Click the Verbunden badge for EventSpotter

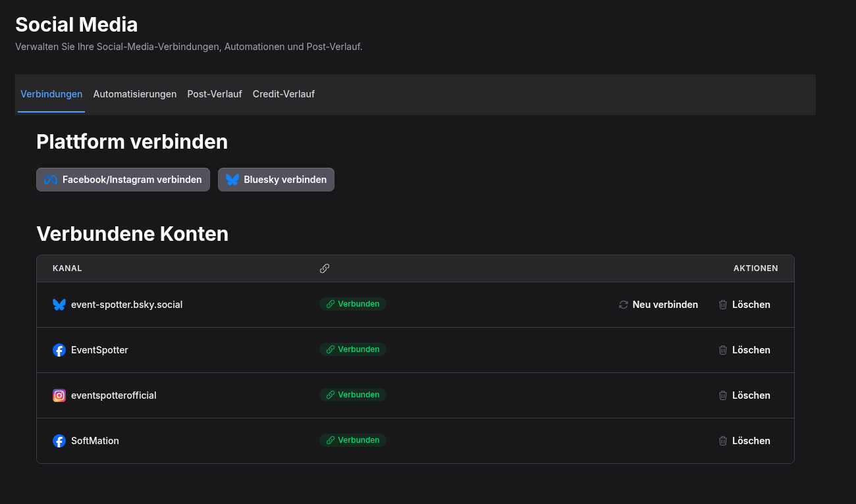tap(353, 349)
